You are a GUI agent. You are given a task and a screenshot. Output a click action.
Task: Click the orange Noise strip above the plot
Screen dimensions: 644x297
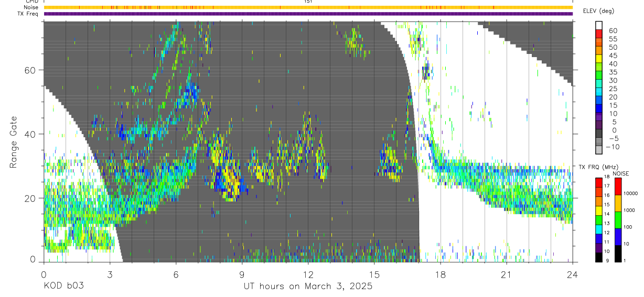[x=308, y=7]
